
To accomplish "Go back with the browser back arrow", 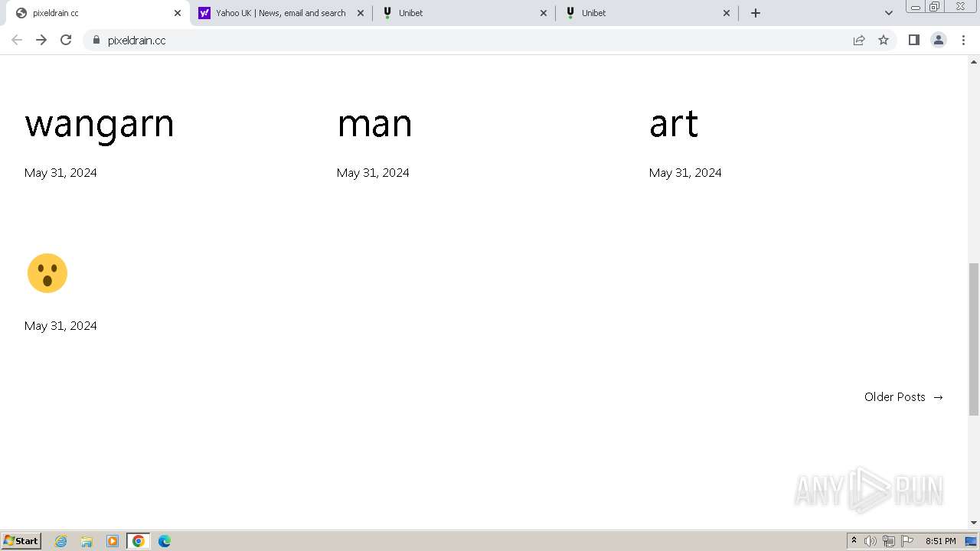I will point(17,40).
